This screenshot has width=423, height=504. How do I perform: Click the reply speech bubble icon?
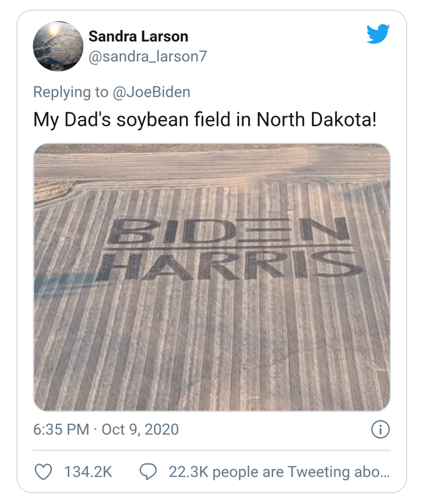click(149, 471)
